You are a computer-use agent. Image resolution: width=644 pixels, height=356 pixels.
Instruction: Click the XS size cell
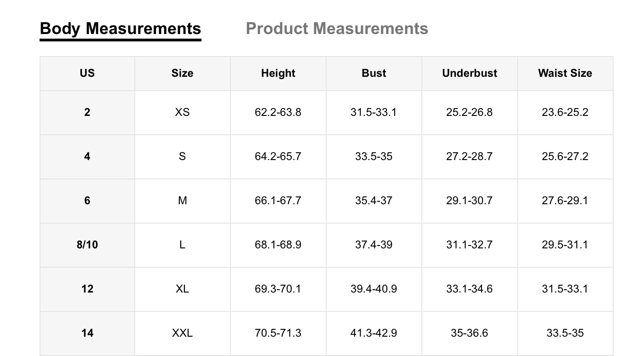pos(183,112)
